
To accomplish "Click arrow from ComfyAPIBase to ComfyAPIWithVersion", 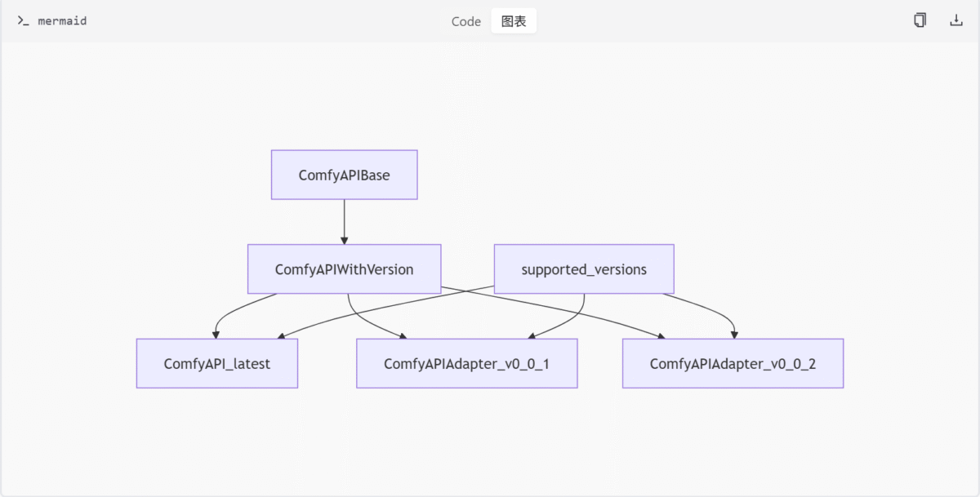I will (x=344, y=221).
